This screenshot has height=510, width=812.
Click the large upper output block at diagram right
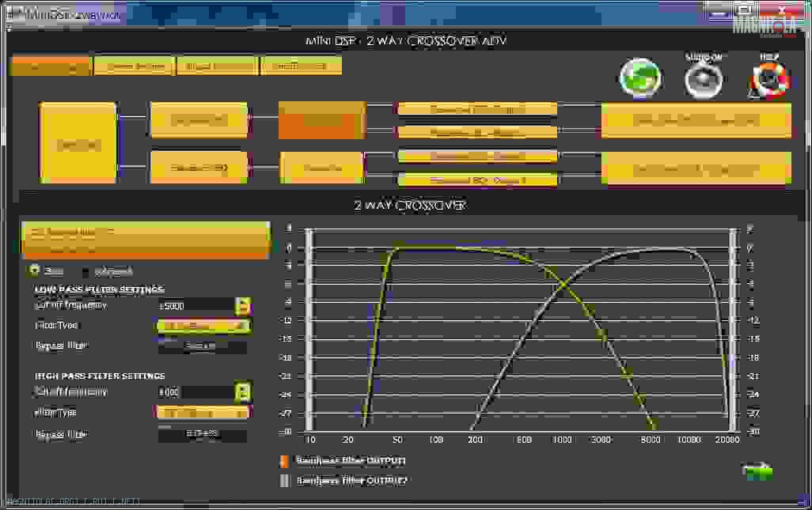click(696, 120)
